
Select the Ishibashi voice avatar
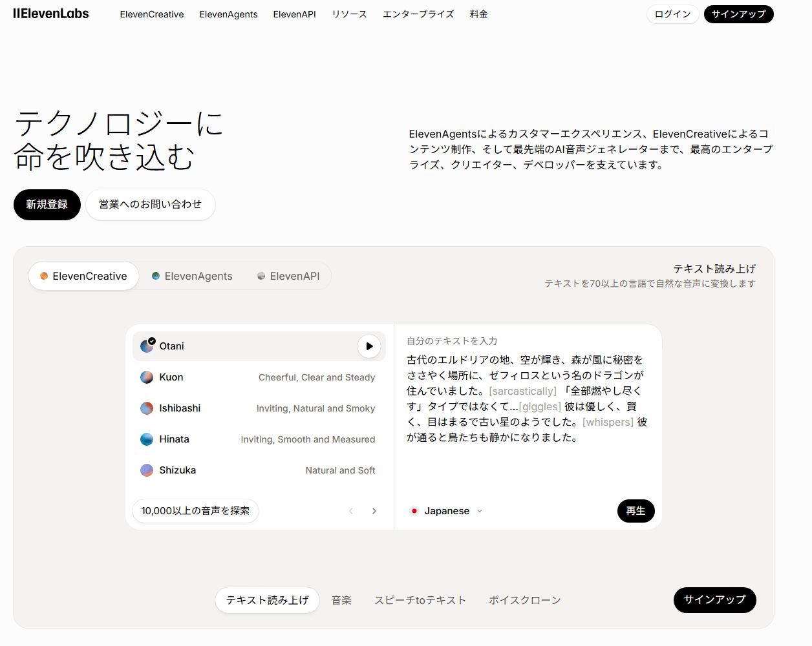click(x=147, y=408)
